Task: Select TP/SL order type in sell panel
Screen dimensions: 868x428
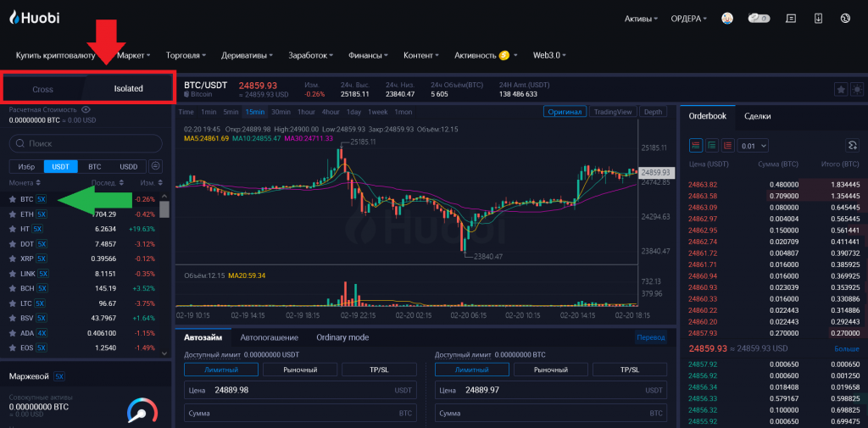Action: (630, 370)
